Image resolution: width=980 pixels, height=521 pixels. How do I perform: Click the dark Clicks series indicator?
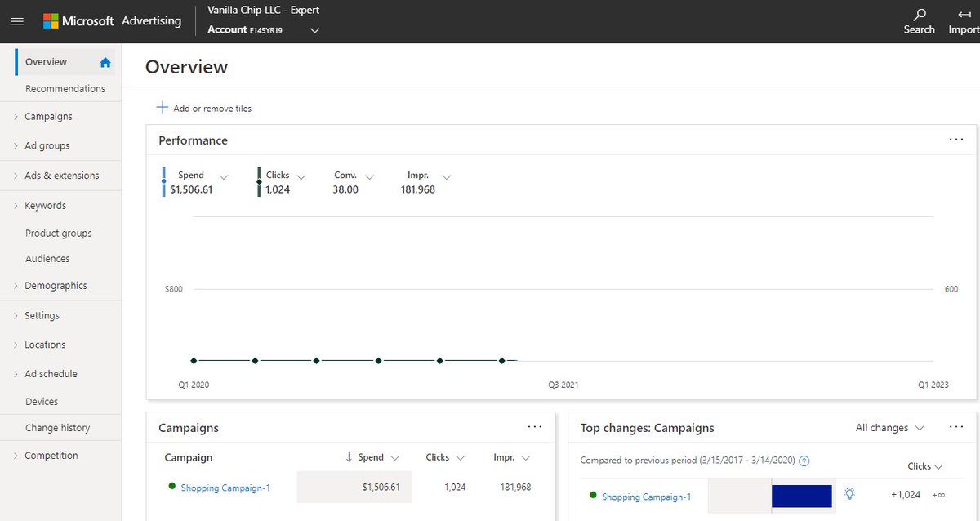coord(259,181)
